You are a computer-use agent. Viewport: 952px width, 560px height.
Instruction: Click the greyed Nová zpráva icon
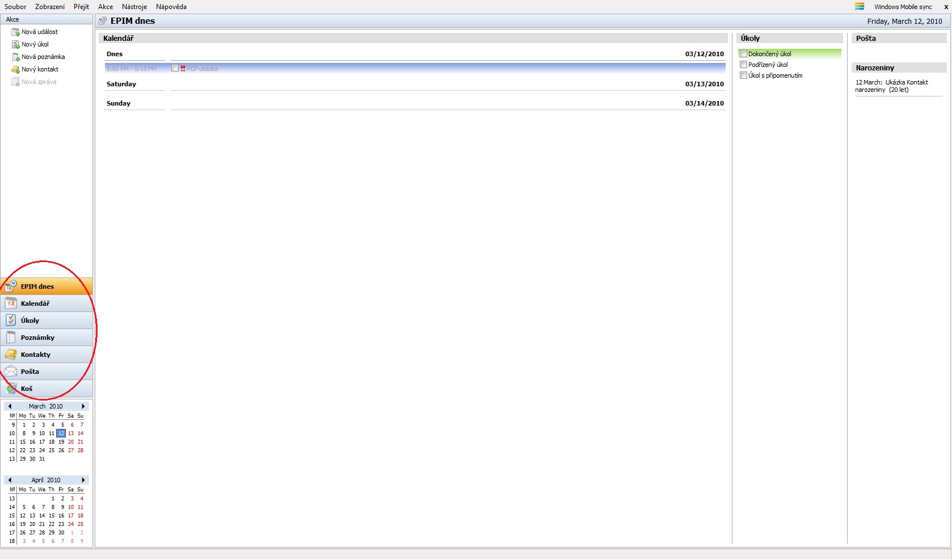point(16,82)
